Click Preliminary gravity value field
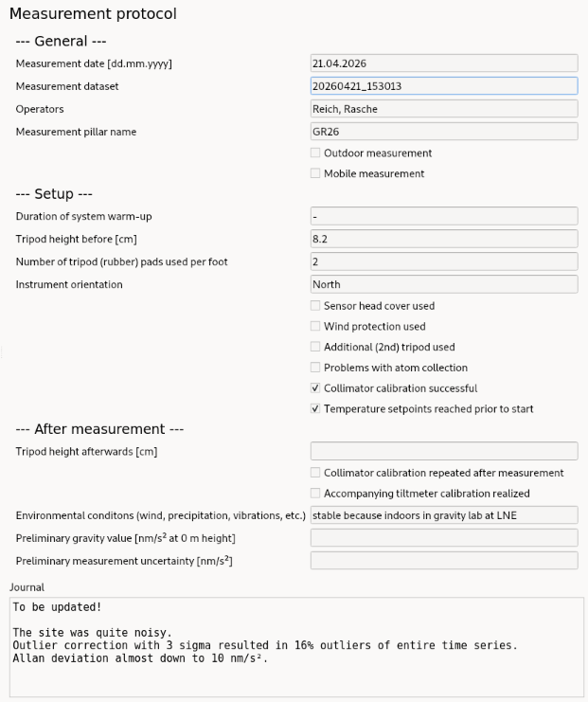This screenshot has width=588, height=702. click(443, 538)
